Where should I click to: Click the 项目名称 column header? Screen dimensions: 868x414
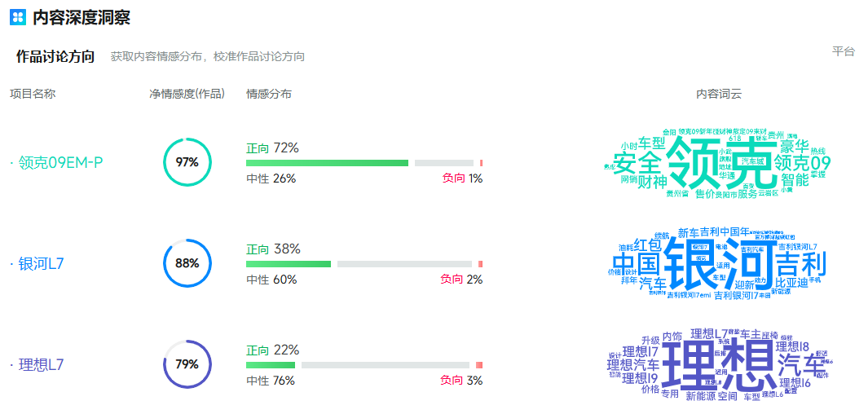pyautogui.click(x=33, y=94)
